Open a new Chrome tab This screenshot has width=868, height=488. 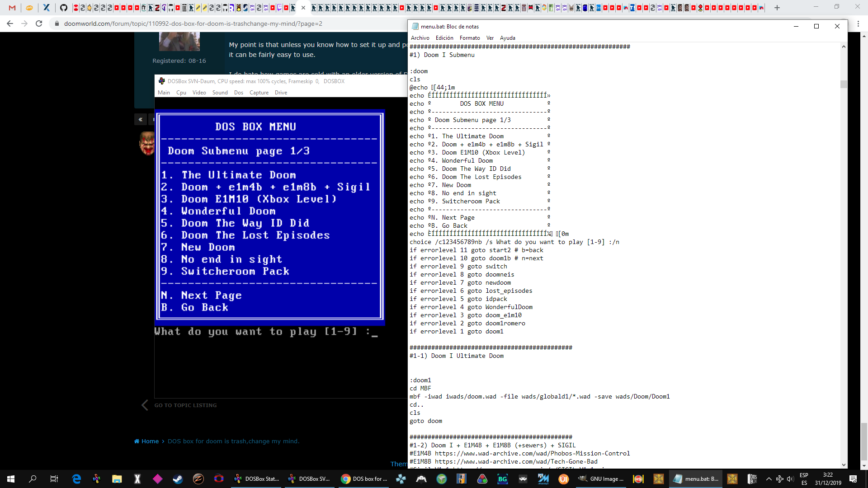[777, 8]
